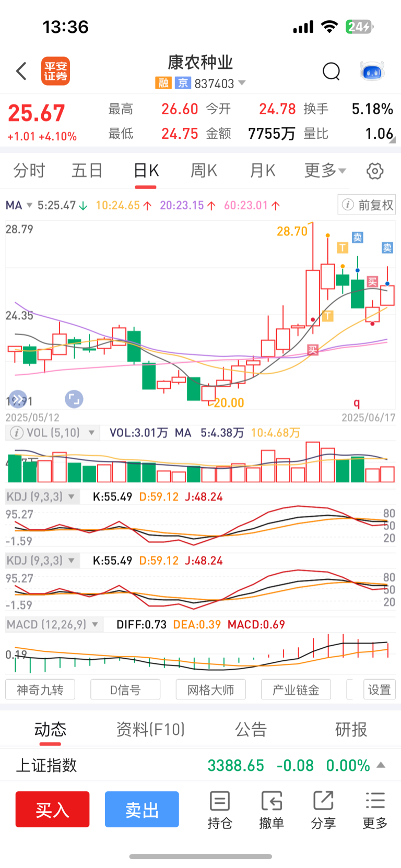Switch to the 五日 tab
401x868 pixels.
pyautogui.click(x=87, y=171)
